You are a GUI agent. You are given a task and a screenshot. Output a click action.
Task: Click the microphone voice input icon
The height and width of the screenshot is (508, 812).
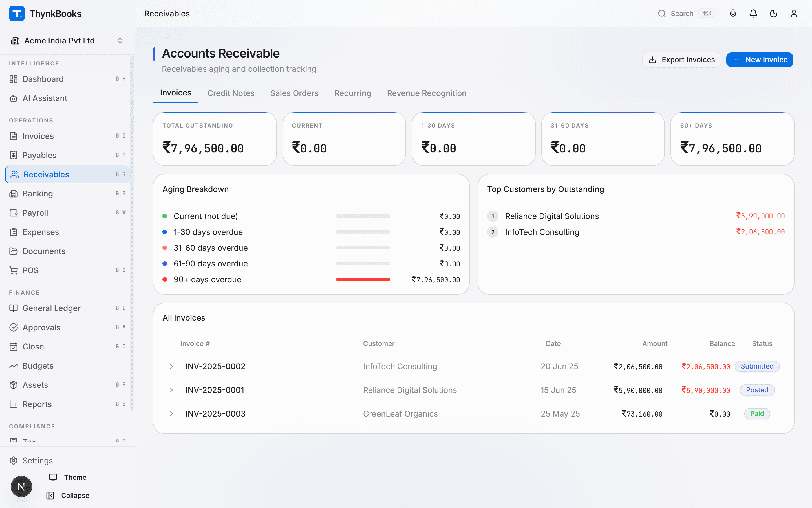[733, 14]
